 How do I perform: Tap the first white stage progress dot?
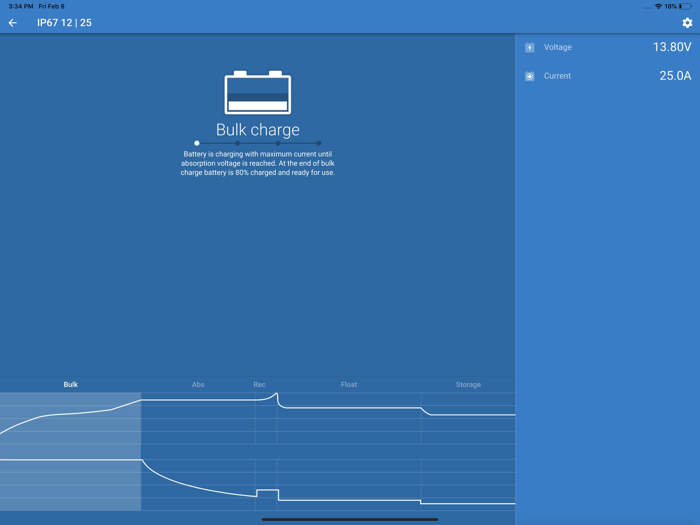pyautogui.click(x=196, y=143)
